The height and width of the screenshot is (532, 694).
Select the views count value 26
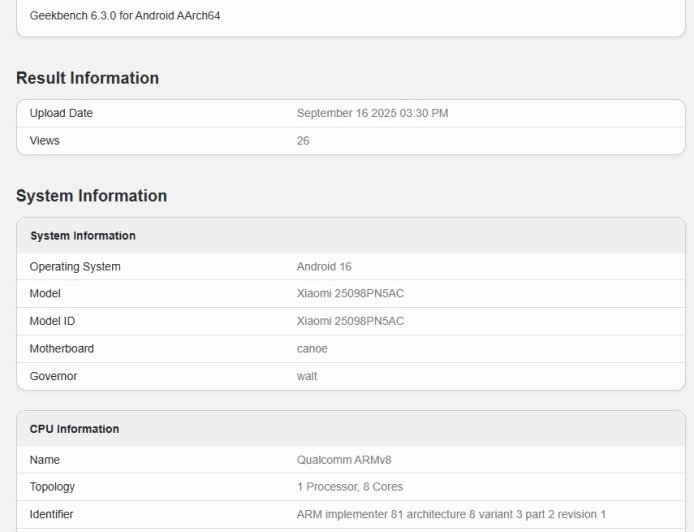coord(303,141)
